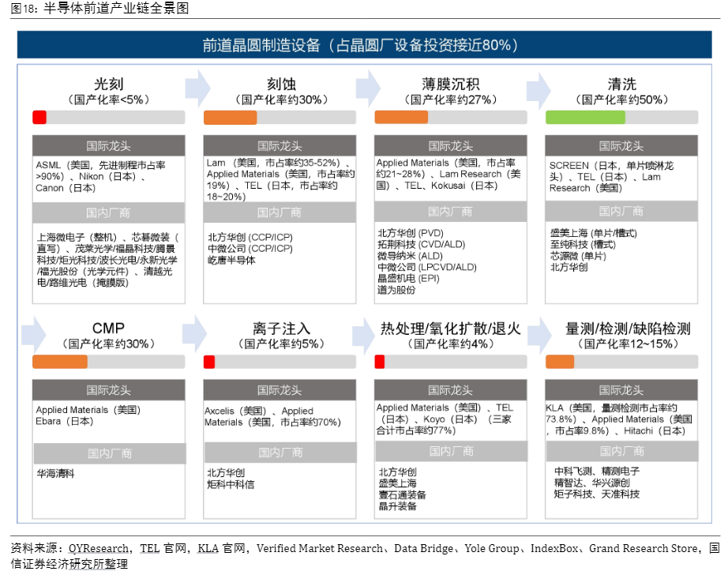
Task: Click the 国产化率约4% subtitle
Action: click(x=450, y=344)
